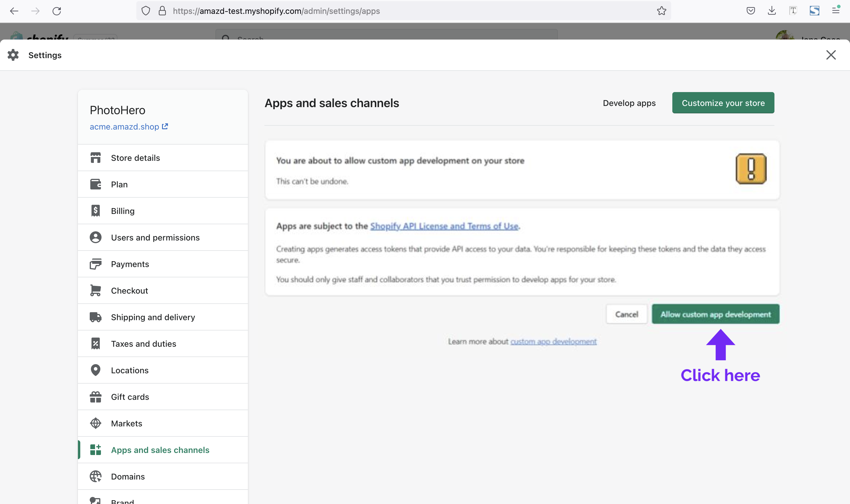
Task: Click the external link icon beside acme.amazd.shop
Action: (x=165, y=126)
